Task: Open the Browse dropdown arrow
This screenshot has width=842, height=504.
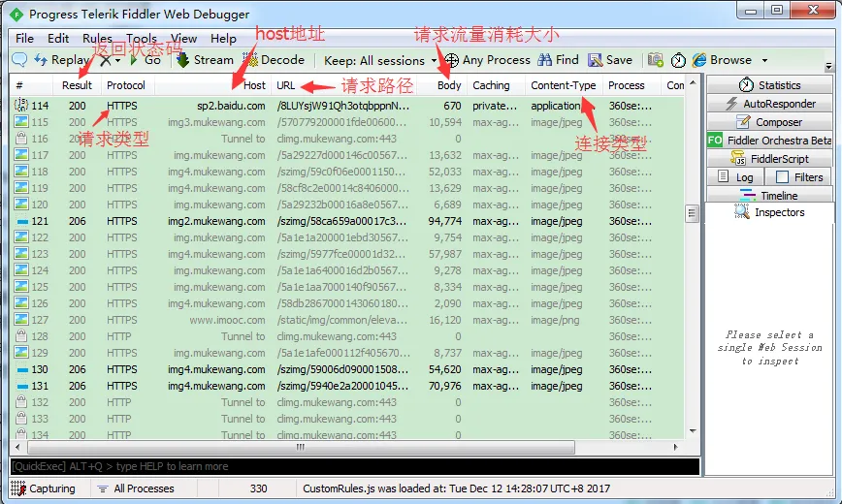Action: (764, 60)
